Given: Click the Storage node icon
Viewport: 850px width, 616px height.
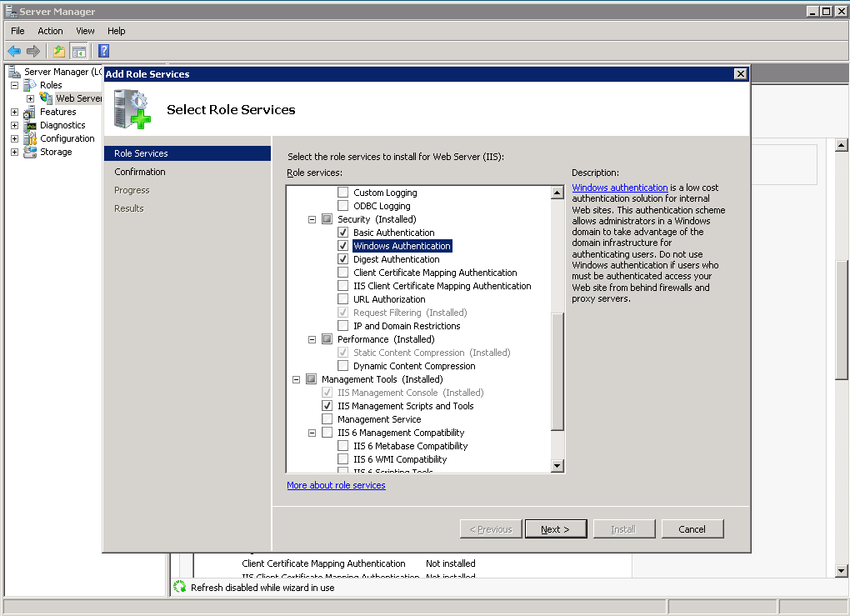Looking at the screenshot, I should (30, 152).
